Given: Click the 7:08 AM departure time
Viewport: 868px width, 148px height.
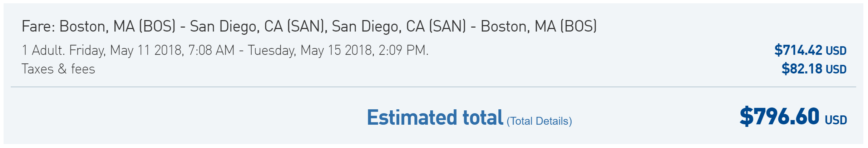Looking at the screenshot, I should 211,50.
